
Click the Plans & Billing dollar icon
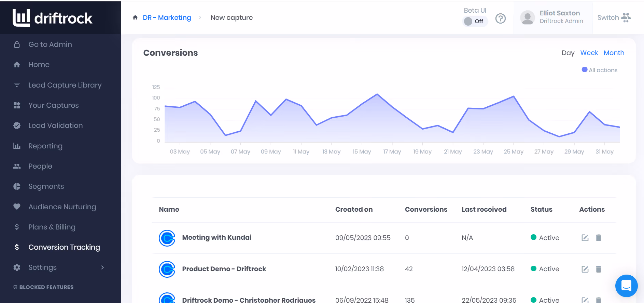(x=17, y=227)
